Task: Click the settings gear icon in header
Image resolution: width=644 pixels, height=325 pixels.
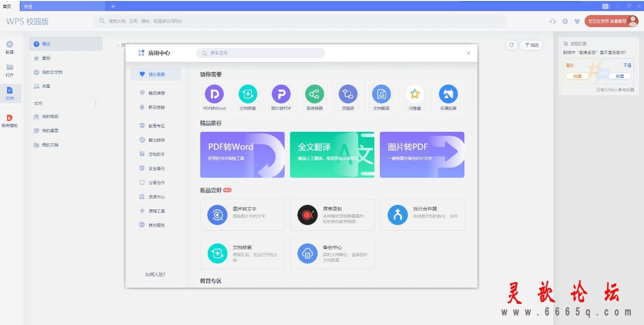Action: coord(565,21)
